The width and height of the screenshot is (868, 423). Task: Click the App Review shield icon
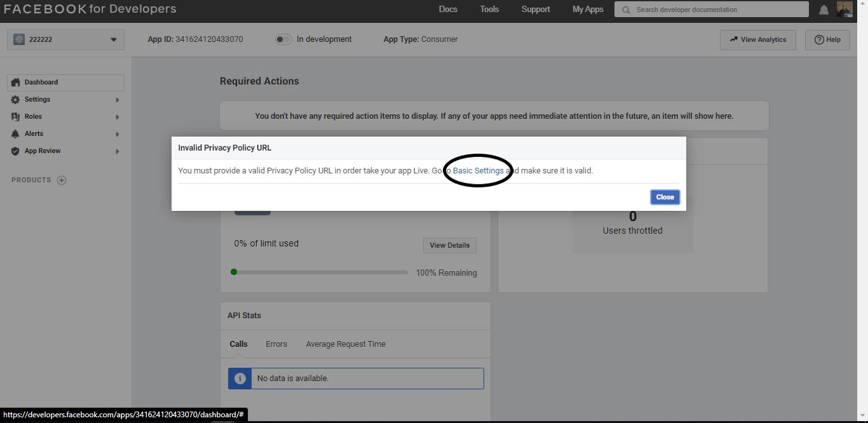coord(16,151)
